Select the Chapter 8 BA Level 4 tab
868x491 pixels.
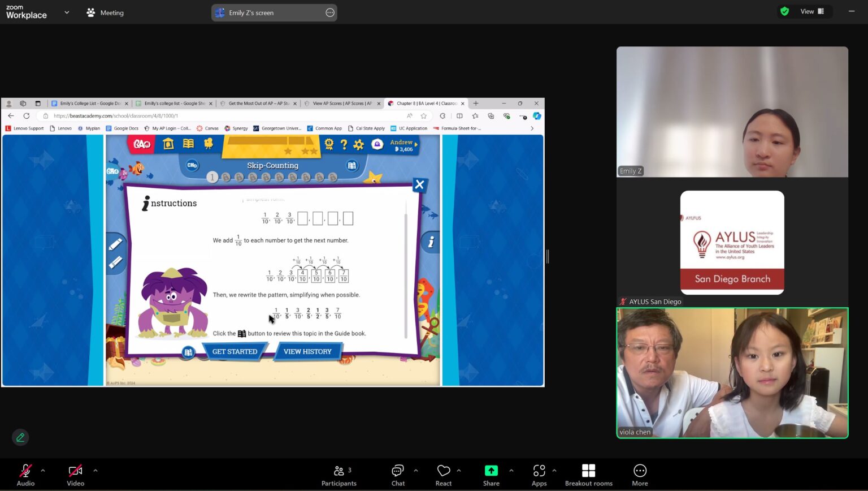426,104
